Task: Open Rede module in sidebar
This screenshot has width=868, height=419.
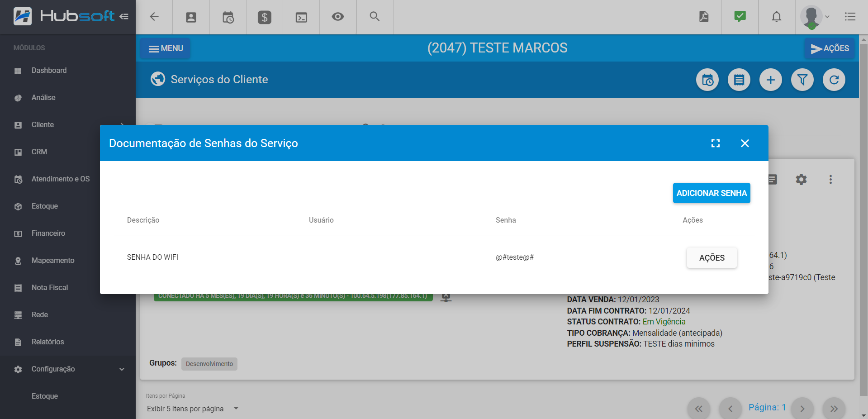Action: (x=68, y=315)
